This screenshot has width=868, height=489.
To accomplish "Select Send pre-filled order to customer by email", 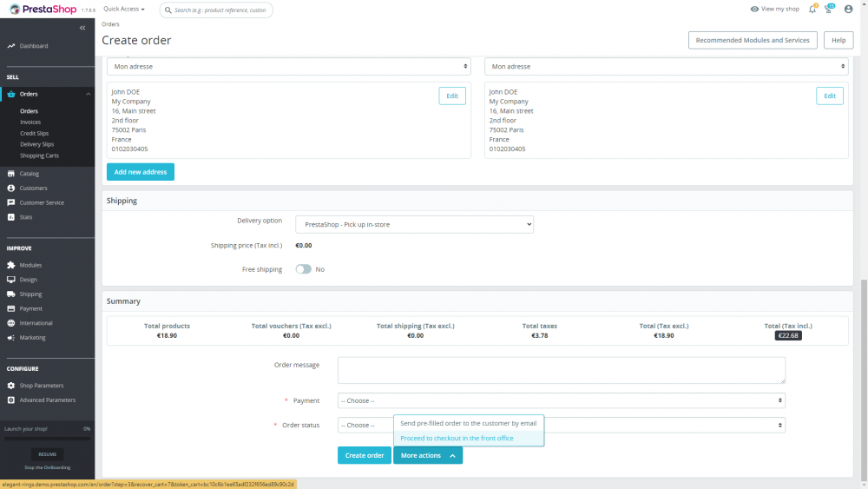I will pos(469,423).
